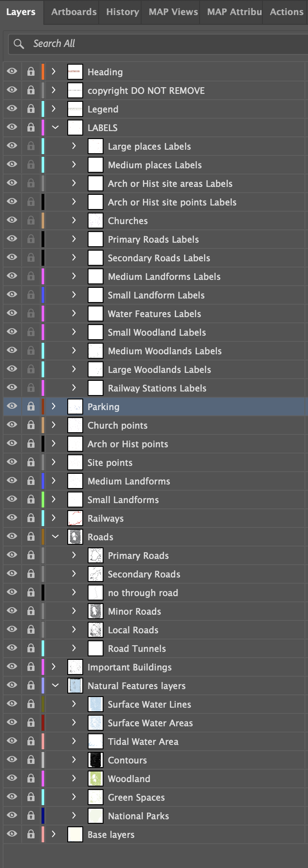This screenshot has width=308, height=868.
Task: Select the Railway Stations Labels sublayer
Action: [x=154, y=388]
